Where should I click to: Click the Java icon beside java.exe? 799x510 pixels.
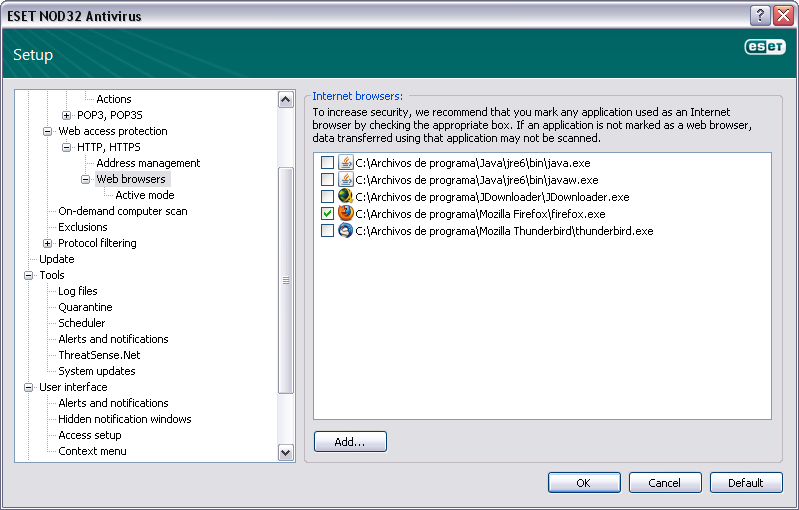[x=345, y=163]
